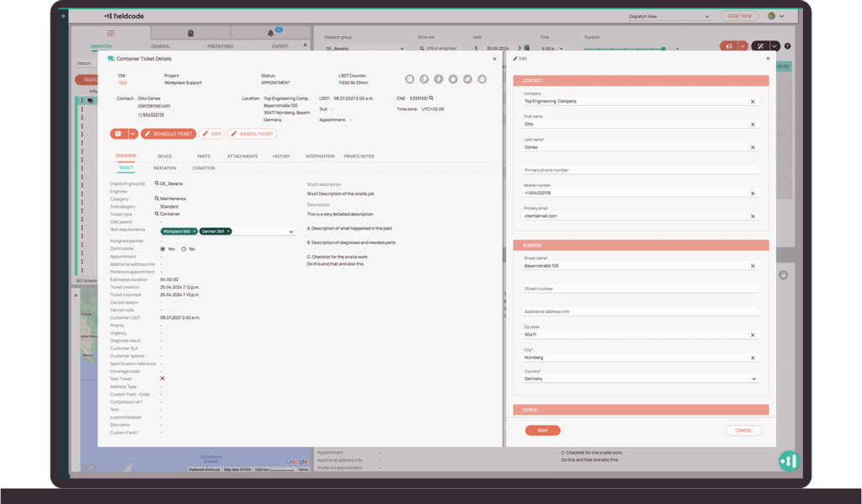Open the Country dropdown showing Germany
The height and width of the screenshot is (504, 862).
point(753,379)
